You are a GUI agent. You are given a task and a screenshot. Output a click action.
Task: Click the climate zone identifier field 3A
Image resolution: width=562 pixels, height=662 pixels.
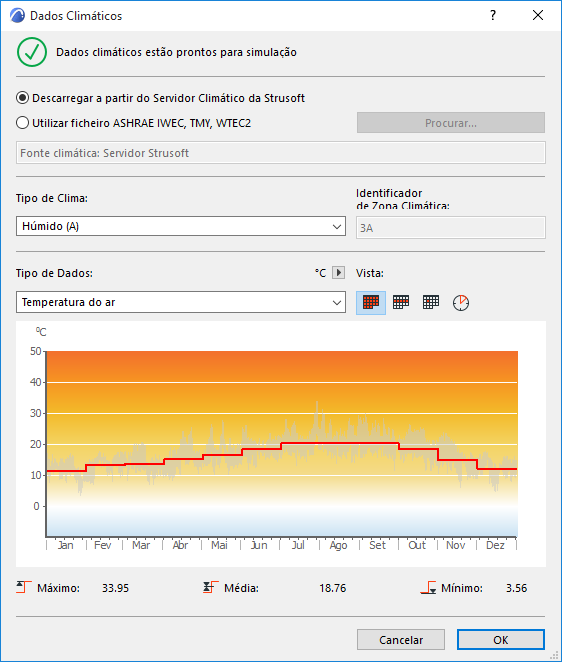451,228
